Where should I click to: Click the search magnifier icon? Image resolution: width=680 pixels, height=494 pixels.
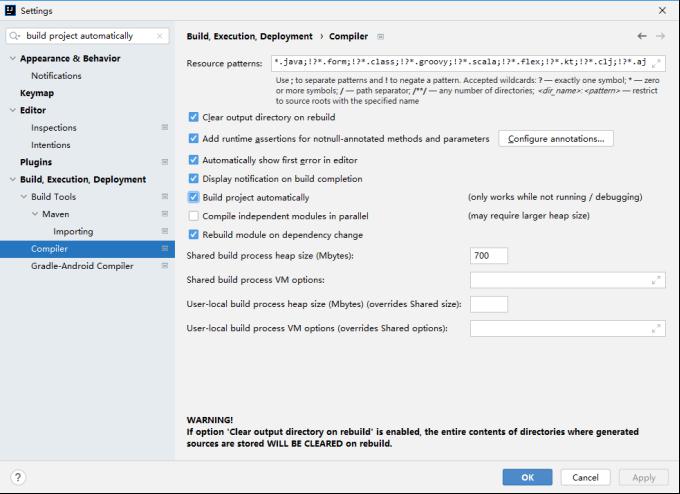pos(15,36)
